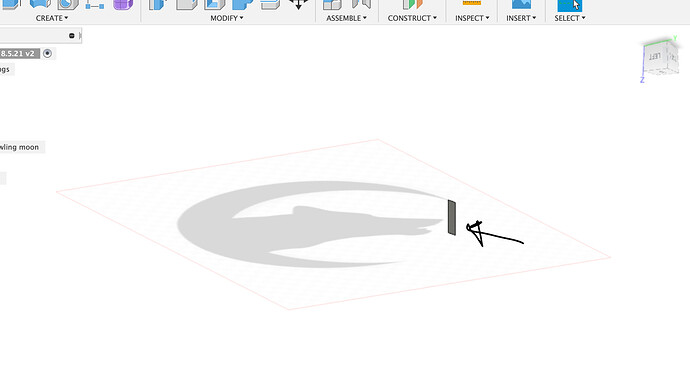Click the blue Z axis label on ViewCube
This screenshot has height=385, width=690.
642,80
